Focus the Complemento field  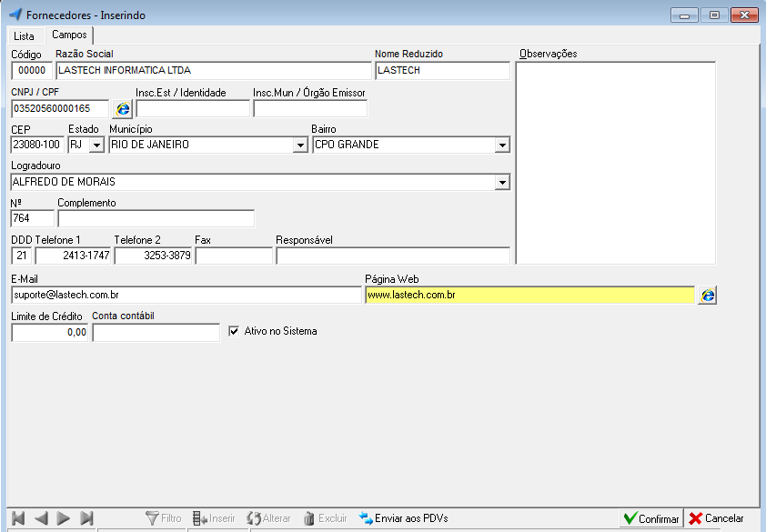[x=156, y=218]
